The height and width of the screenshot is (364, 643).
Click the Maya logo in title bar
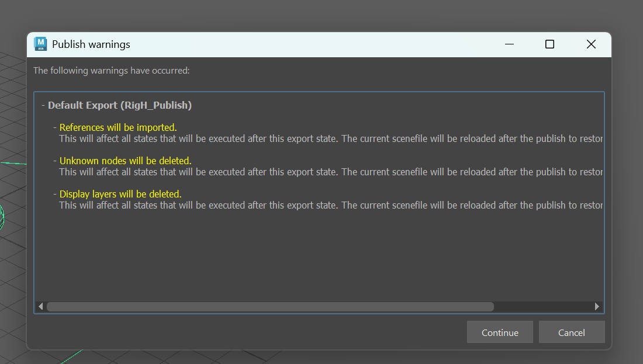[x=40, y=44]
